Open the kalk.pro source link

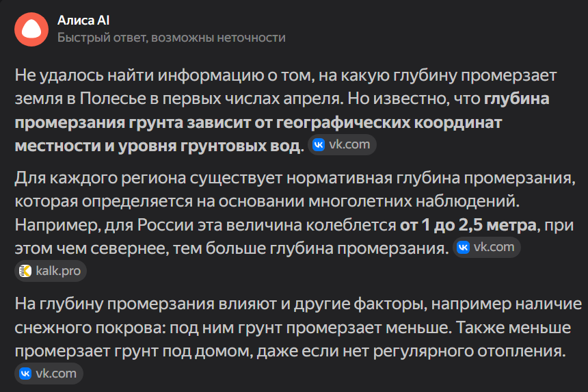[51, 271]
